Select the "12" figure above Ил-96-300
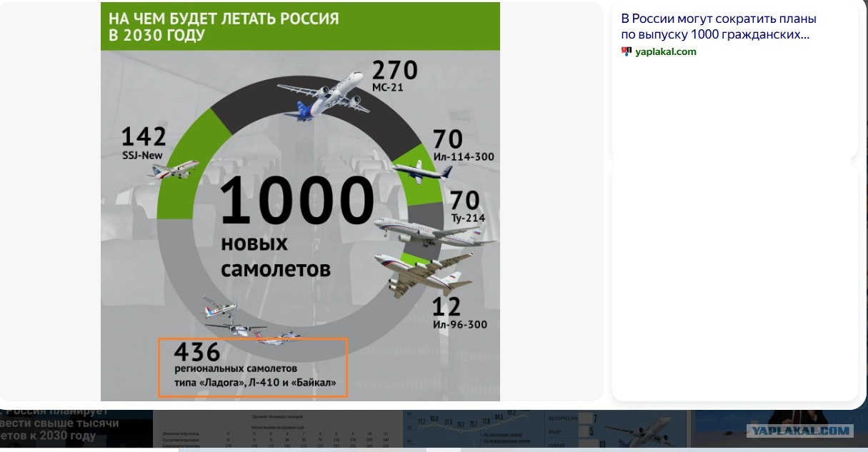Screen dimensions: 868x452 447,306
